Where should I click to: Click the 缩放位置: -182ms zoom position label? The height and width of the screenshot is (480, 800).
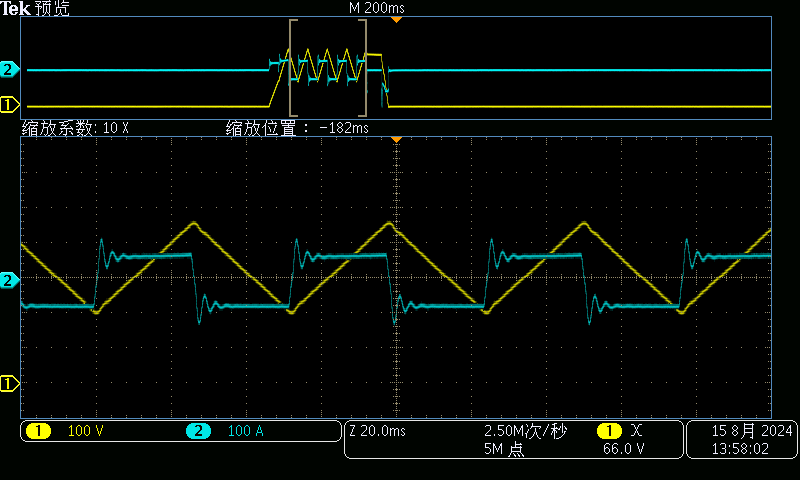(x=297, y=128)
